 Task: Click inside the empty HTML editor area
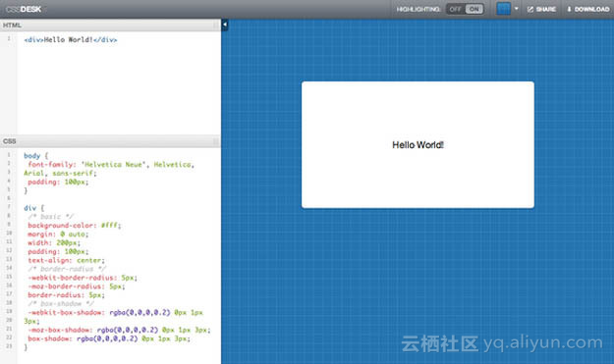(118, 90)
